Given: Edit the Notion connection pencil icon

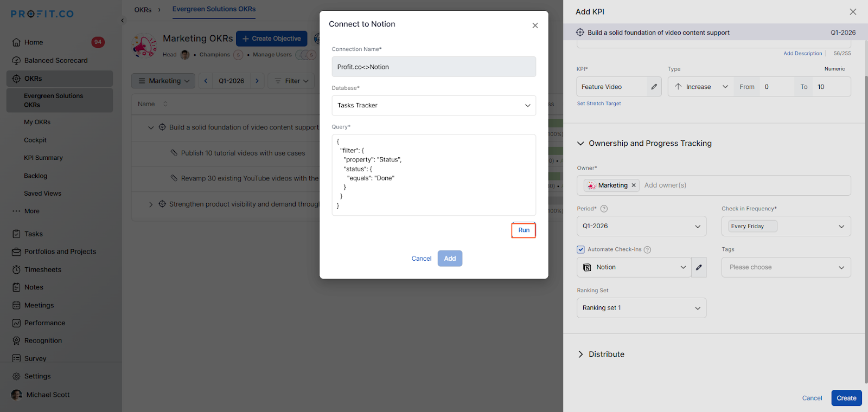Looking at the screenshot, I should pyautogui.click(x=699, y=267).
